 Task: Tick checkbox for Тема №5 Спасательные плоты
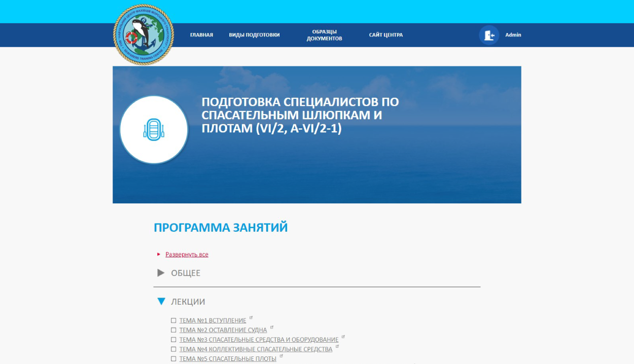(x=173, y=359)
